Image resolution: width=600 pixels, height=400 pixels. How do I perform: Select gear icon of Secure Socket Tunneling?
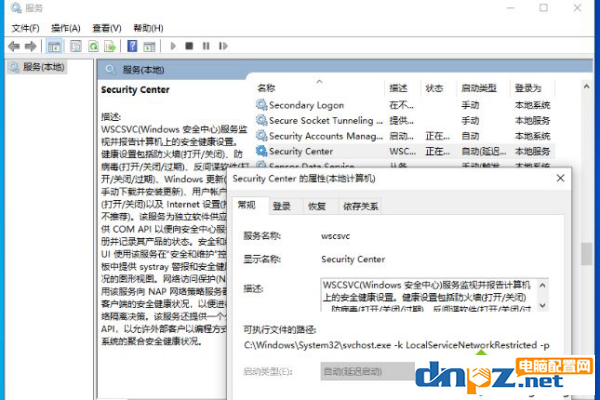261,120
